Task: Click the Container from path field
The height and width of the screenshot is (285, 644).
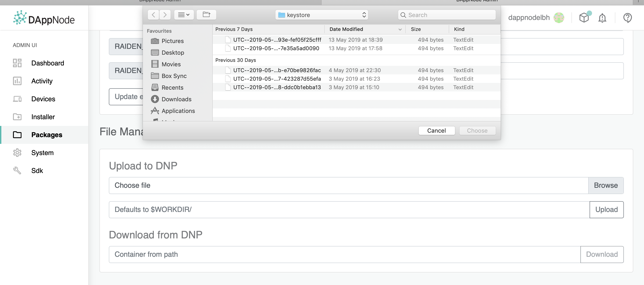Action: pos(344,254)
